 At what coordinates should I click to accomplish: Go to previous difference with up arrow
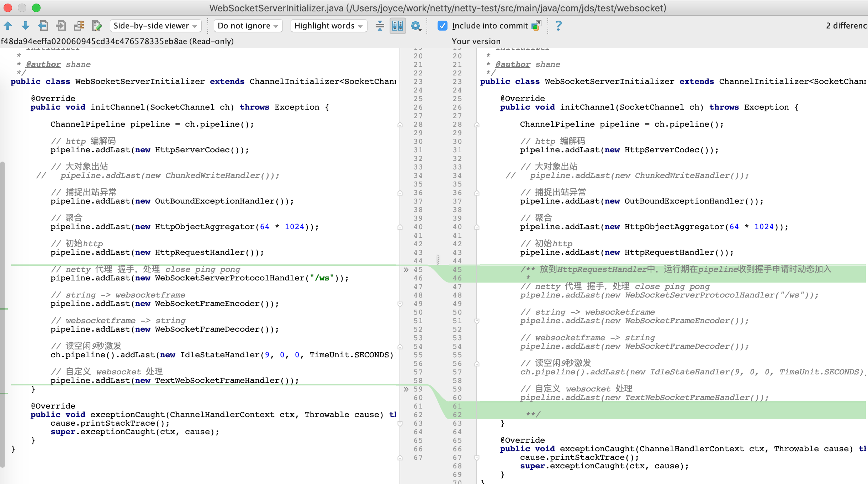tap(8, 26)
